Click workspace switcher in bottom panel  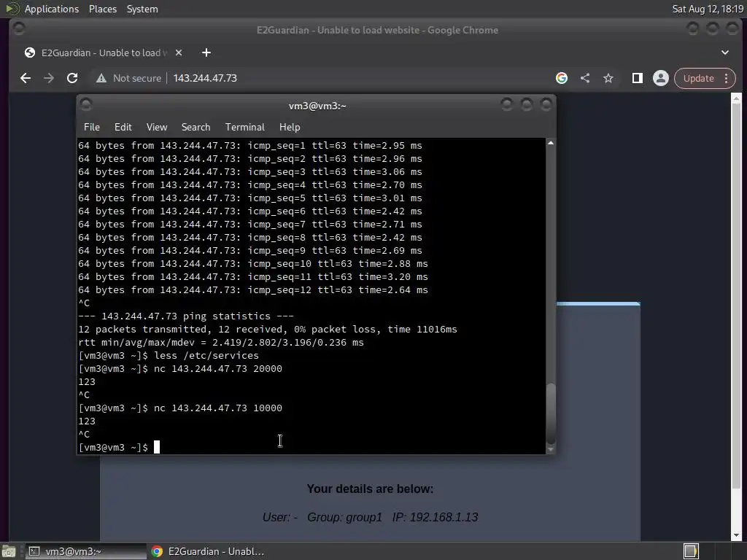[x=691, y=551]
